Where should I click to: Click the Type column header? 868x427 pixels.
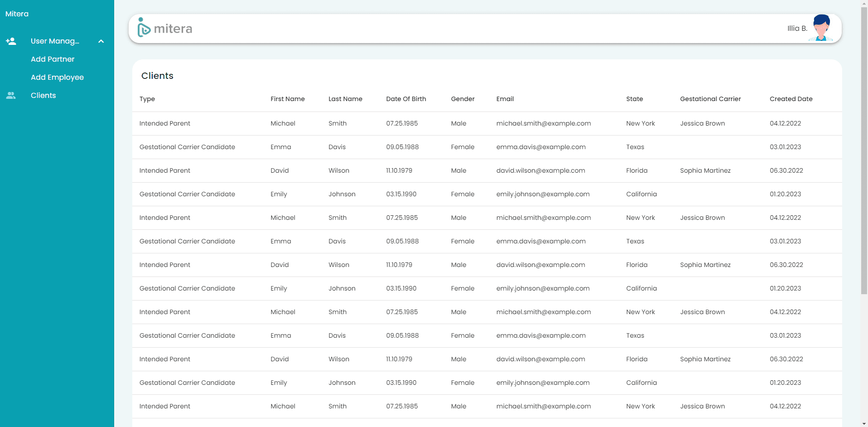(147, 99)
